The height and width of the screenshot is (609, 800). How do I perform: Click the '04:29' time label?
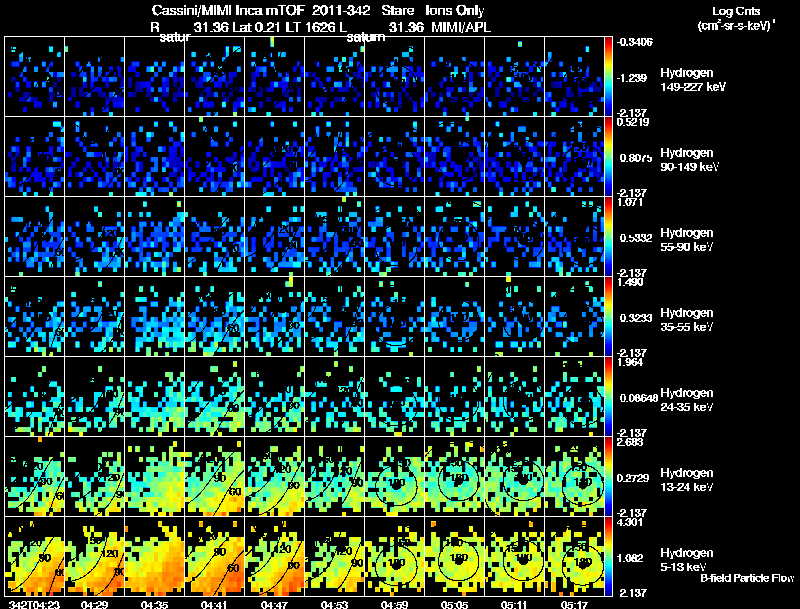pos(94,605)
